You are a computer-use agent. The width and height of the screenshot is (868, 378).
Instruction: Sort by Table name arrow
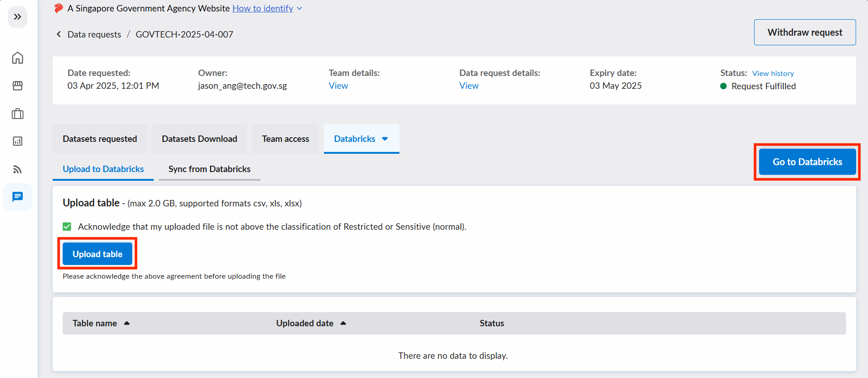[x=127, y=323]
